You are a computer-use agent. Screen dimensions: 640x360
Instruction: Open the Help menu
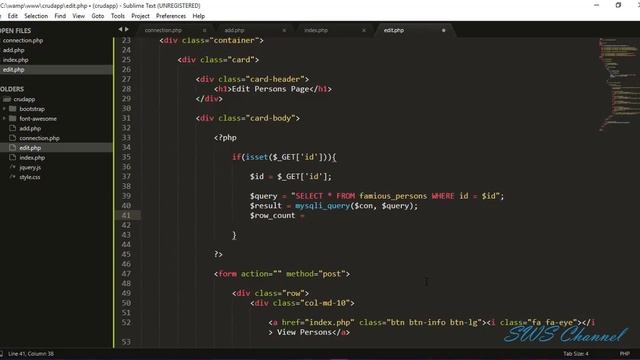(198, 16)
